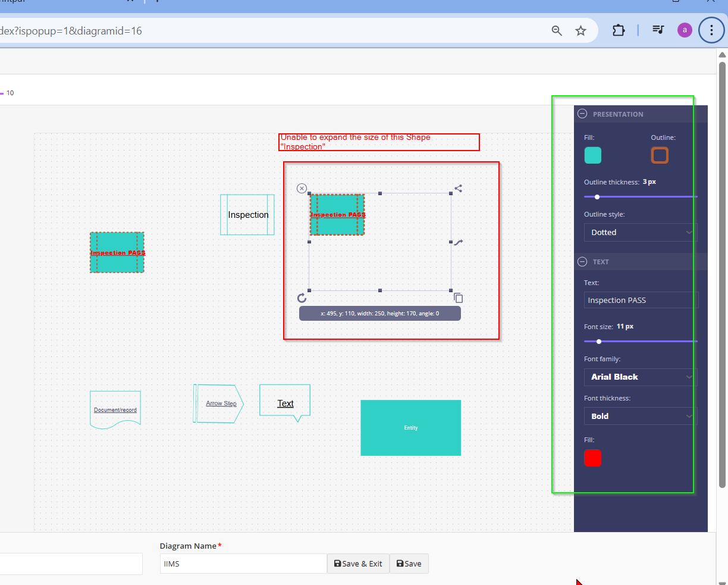Select the Text callout shape
The height and width of the screenshot is (585, 728).
285,402
